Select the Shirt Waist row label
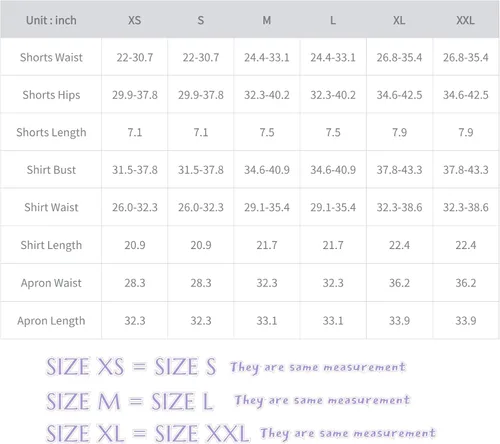This screenshot has width=500, height=444. [51, 207]
